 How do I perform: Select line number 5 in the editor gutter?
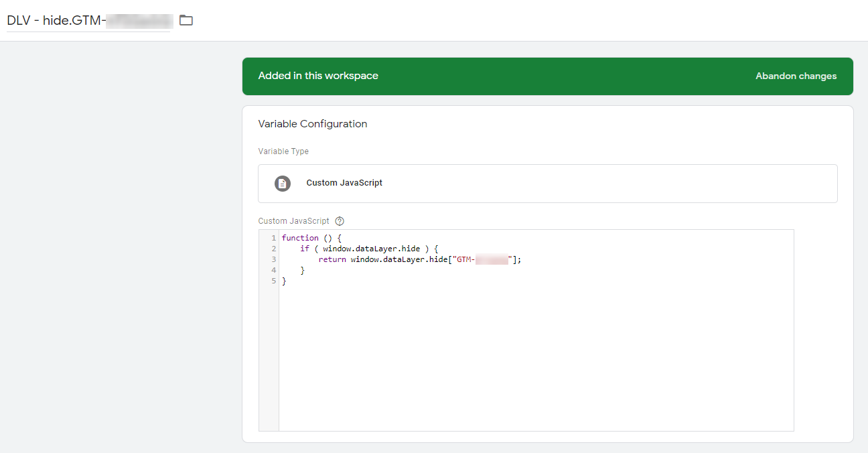[273, 281]
